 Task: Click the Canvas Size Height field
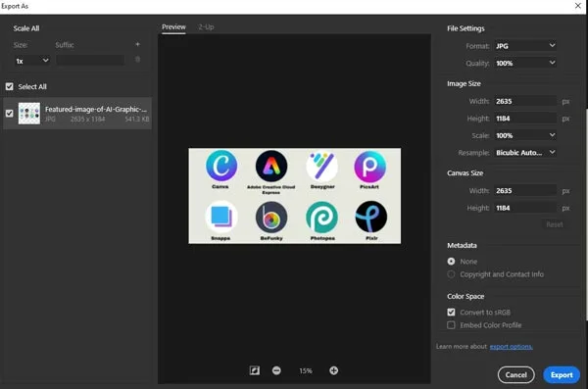click(525, 208)
